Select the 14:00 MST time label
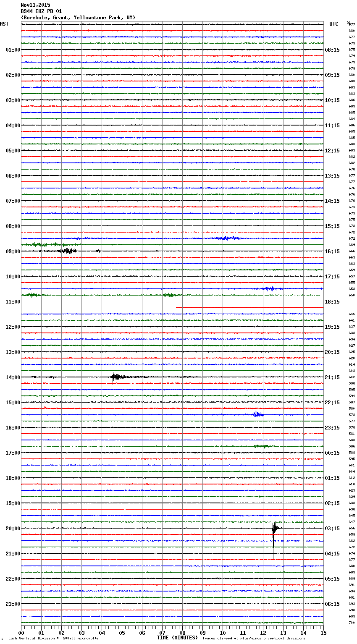Screen dimensions: 357x644 click(13, 377)
